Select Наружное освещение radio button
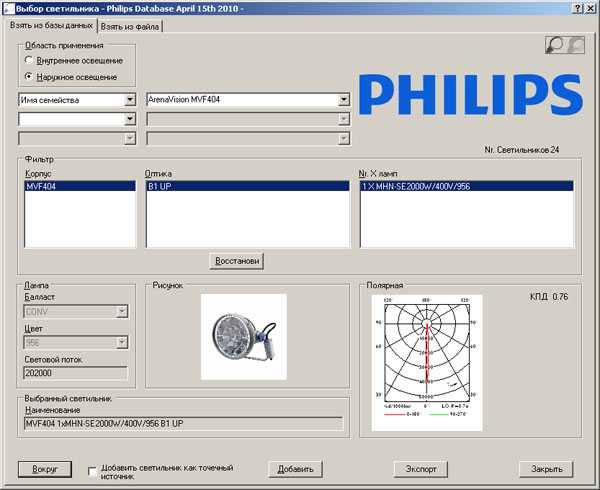This screenshot has height=490, width=600. (x=29, y=77)
